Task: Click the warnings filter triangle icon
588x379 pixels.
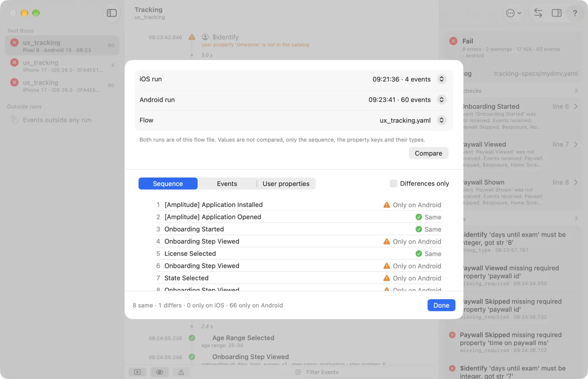Action: tap(181, 372)
